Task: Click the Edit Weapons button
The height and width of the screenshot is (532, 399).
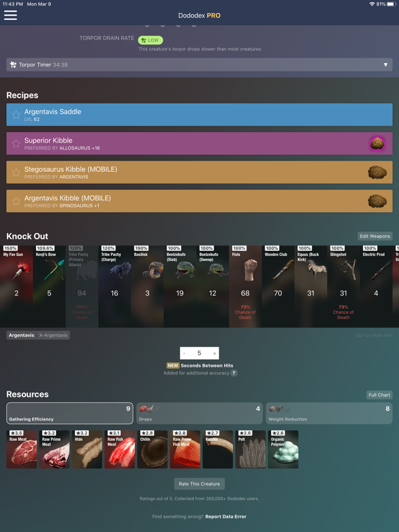Action: [x=375, y=236]
